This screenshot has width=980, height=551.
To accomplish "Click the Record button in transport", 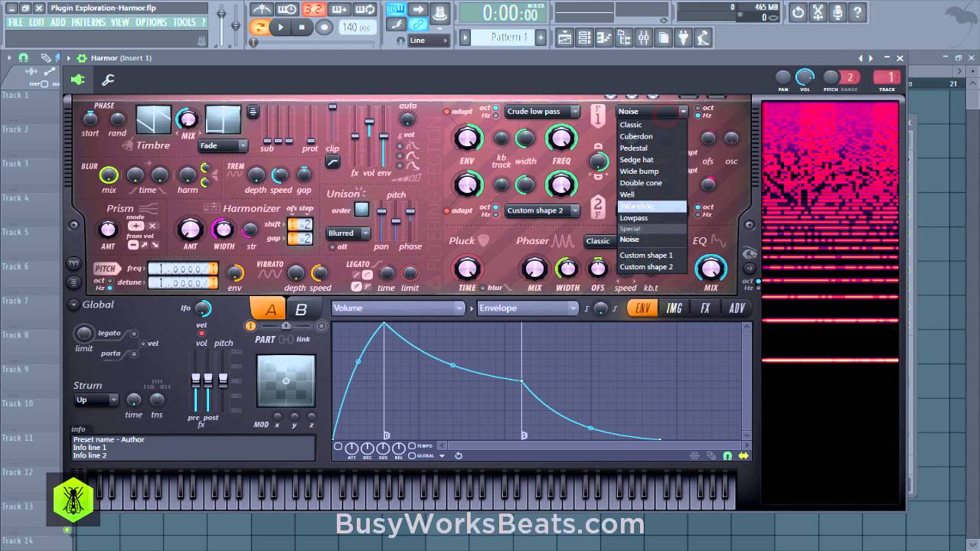I will [x=324, y=27].
